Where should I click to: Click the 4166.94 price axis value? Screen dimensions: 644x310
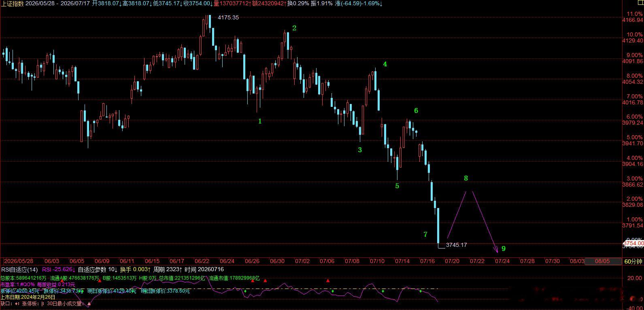633,20
